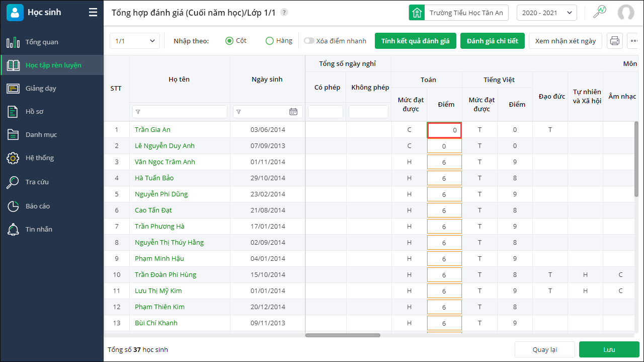Open the school year 2020 - 2021 dropdown
Viewport: 644px width, 362px height.
[x=546, y=13]
